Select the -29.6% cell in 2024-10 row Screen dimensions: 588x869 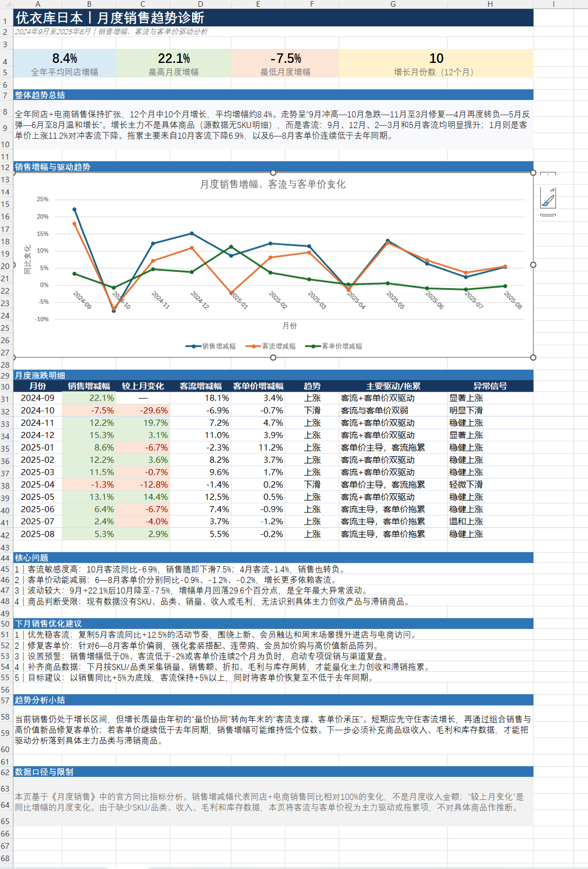pyautogui.click(x=143, y=411)
